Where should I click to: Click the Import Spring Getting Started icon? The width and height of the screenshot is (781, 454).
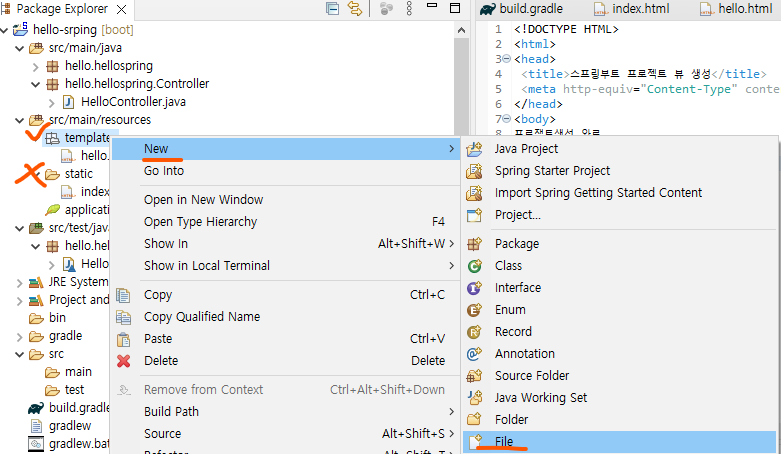(x=474, y=193)
